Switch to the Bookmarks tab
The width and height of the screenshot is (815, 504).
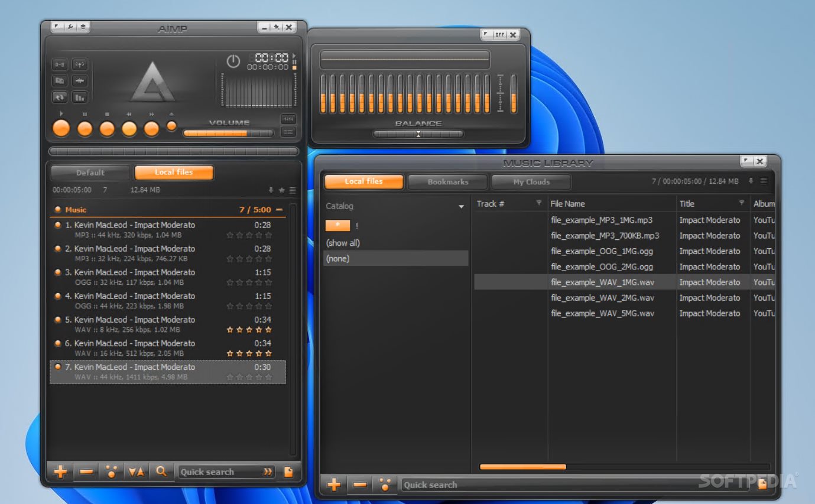pyautogui.click(x=448, y=182)
